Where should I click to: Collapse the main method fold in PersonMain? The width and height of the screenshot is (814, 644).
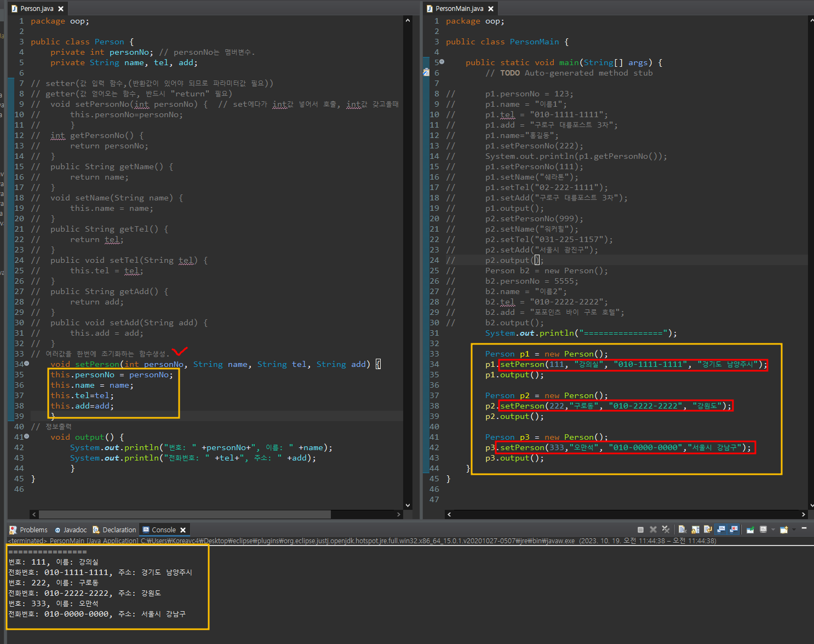[x=442, y=62]
